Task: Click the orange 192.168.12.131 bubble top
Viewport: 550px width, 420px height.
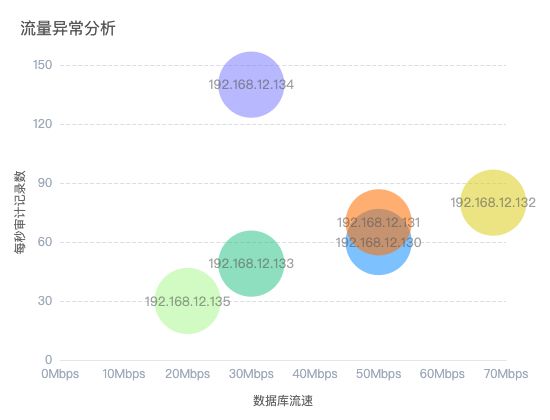Action: 378,199
